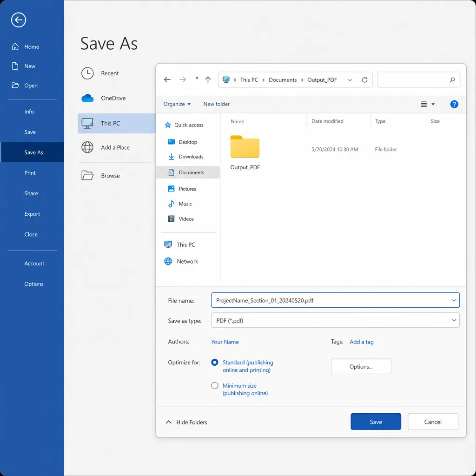The height and width of the screenshot is (476, 476).
Task: Click the Add a Place globe icon
Action: tap(87, 147)
